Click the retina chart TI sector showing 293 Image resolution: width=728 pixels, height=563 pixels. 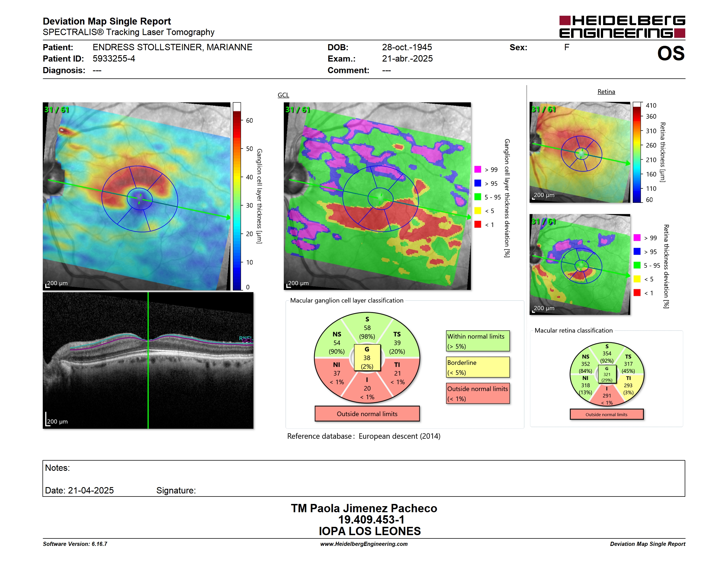coord(628,385)
